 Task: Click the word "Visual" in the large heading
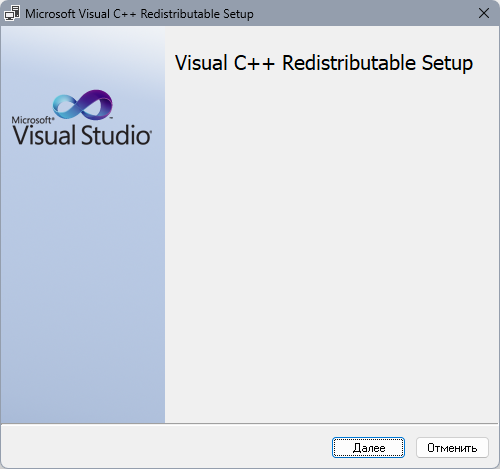(201, 63)
